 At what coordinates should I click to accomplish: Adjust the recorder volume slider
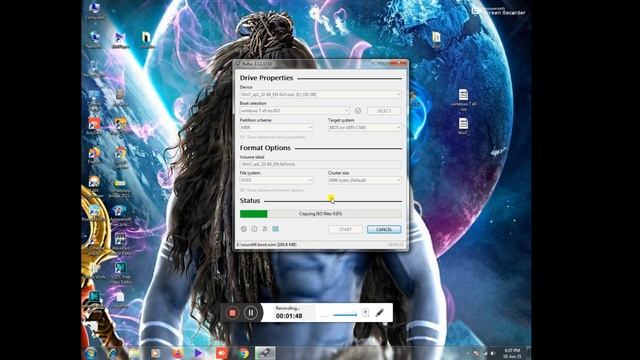[345, 314]
